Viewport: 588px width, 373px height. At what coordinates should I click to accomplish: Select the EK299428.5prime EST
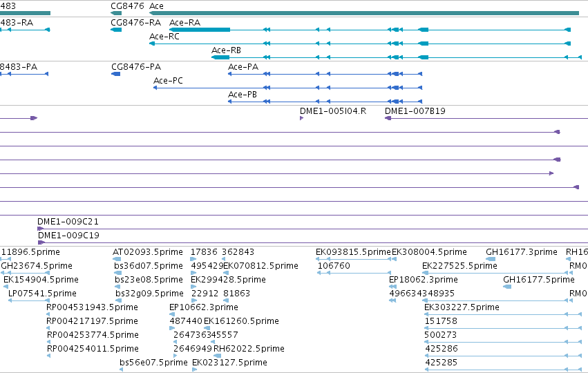(x=229, y=280)
